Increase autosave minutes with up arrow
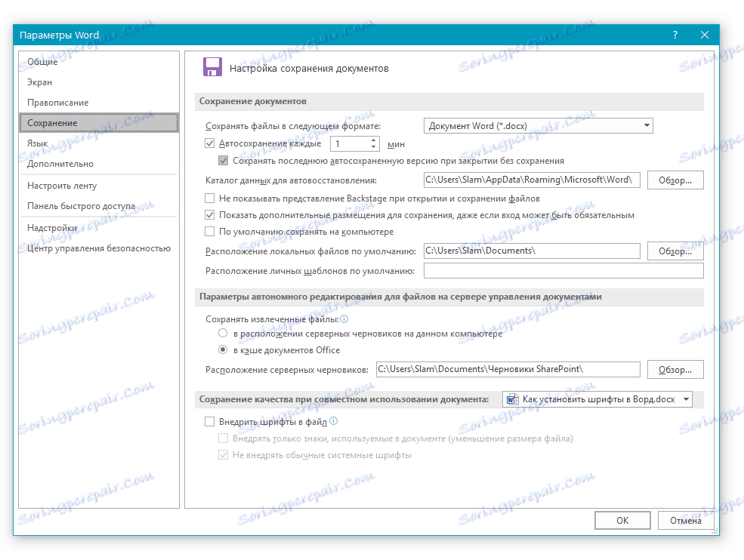The image size is (744, 560). 373,140
